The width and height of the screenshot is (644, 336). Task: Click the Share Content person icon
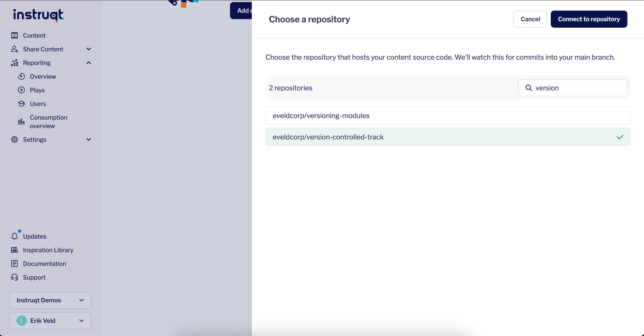(14, 49)
